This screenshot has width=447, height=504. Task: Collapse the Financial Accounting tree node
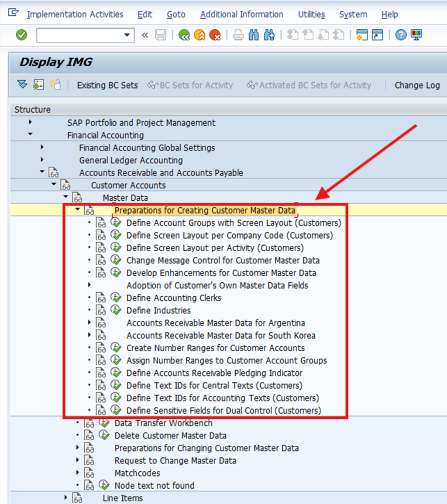click(30, 135)
